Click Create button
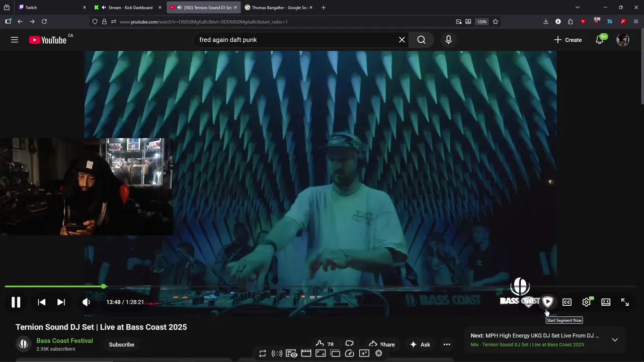 tap(568, 40)
